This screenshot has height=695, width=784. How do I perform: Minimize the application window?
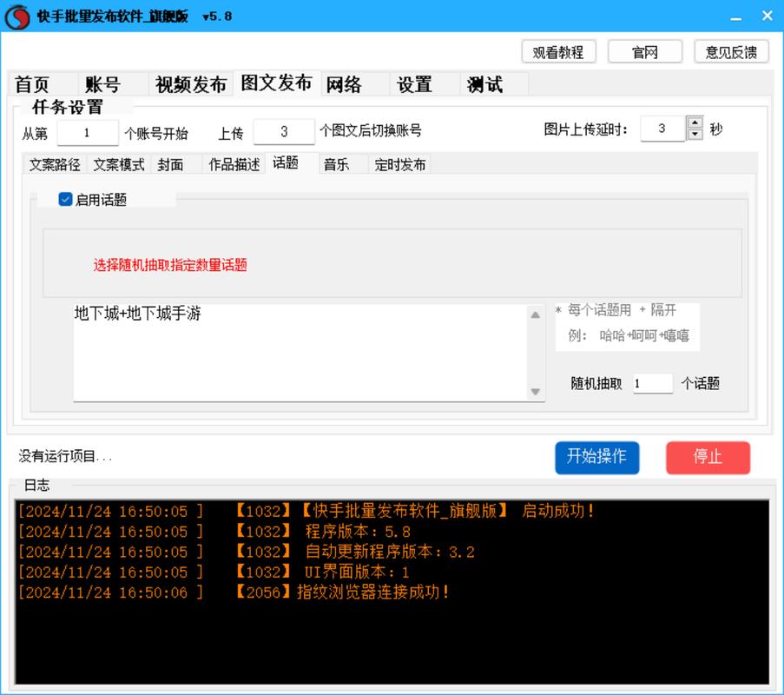pos(735,17)
